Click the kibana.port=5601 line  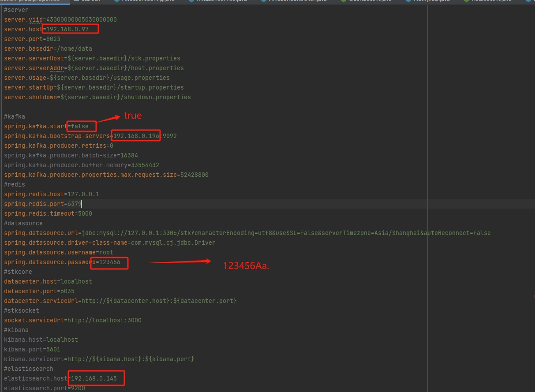click(x=32, y=349)
